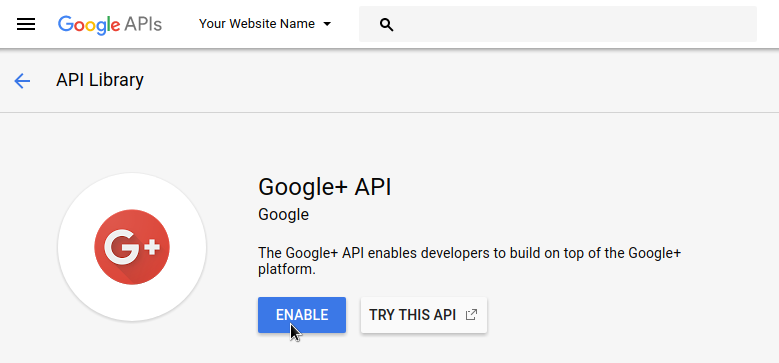Click the TRY THIS API button
This screenshot has width=779, height=363.
[x=424, y=315]
